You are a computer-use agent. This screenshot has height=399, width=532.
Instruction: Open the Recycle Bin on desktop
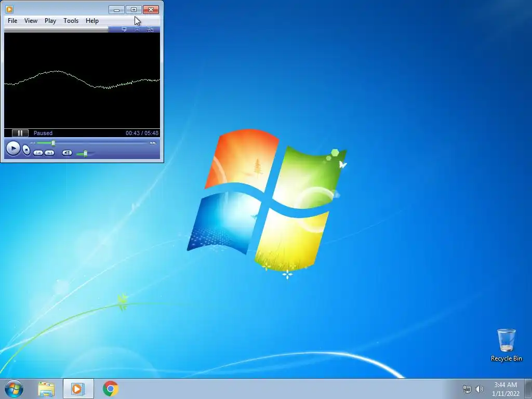pyautogui.click(x=506, y=345)
